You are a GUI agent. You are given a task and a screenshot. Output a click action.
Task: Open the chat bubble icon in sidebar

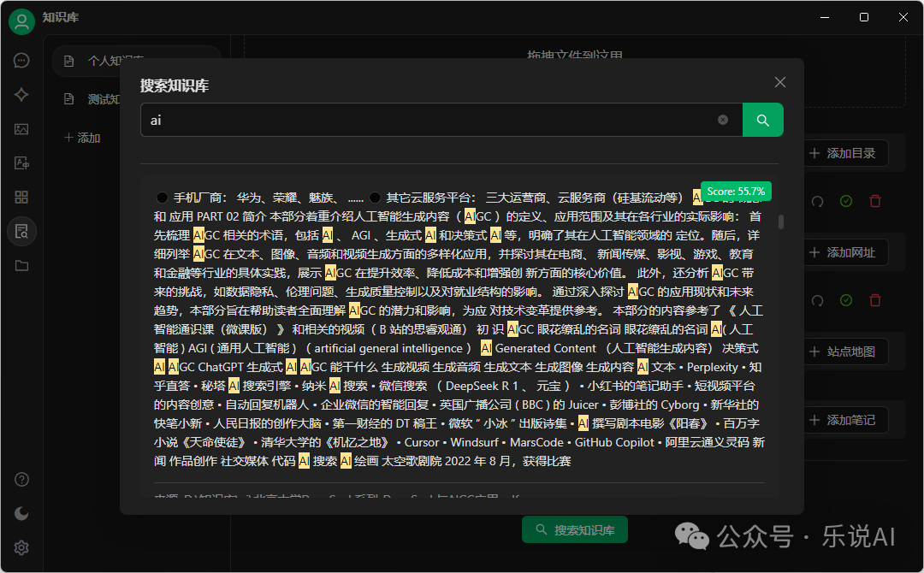21,61
